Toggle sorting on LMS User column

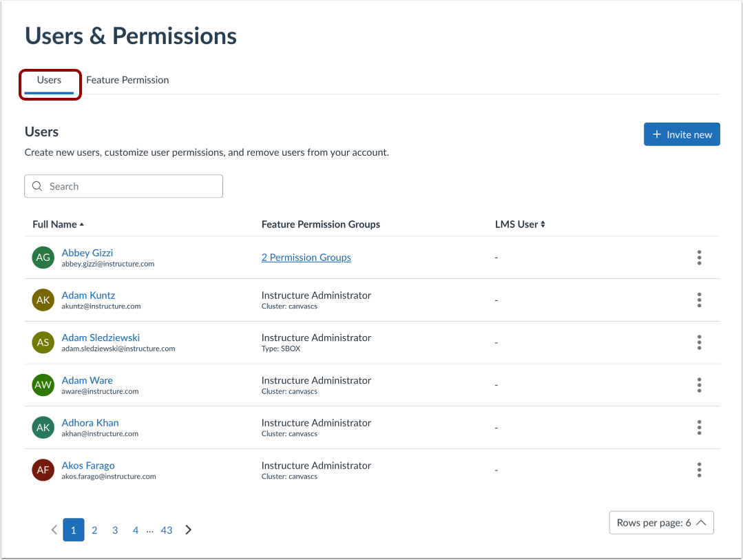click(x=520, y=224)
